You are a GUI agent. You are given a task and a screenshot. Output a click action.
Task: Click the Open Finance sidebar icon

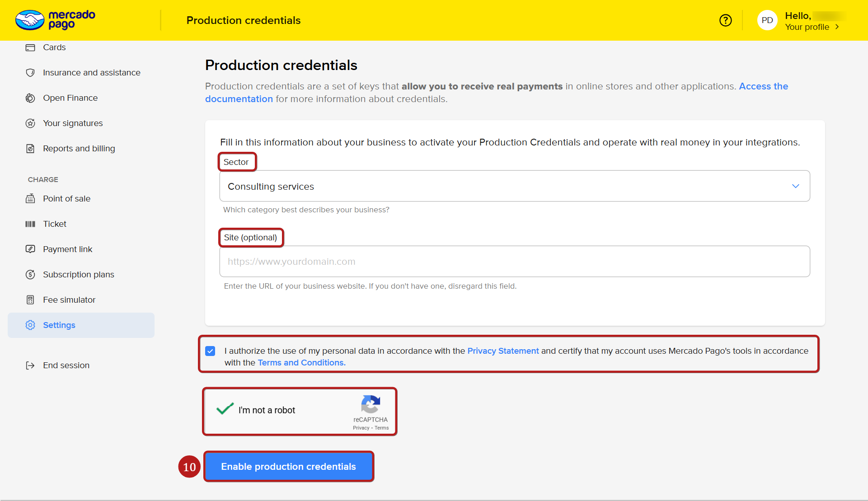[x=30, y=98]
